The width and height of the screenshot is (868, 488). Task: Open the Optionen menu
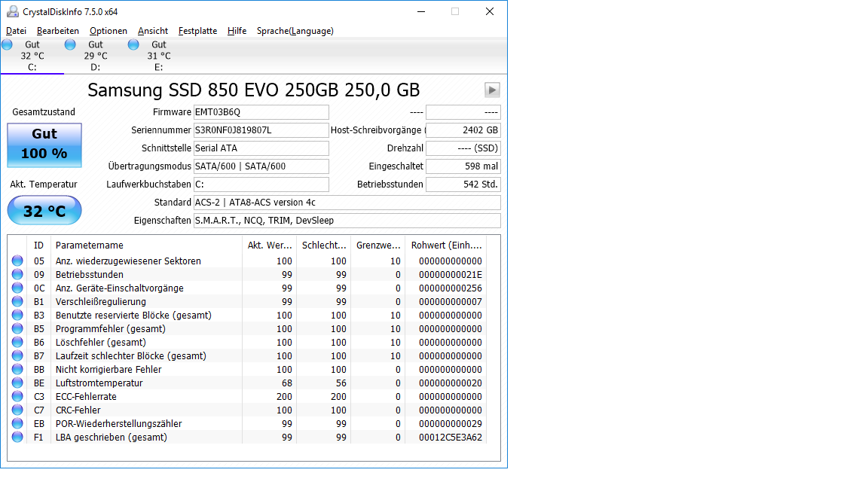click(108, 31)
